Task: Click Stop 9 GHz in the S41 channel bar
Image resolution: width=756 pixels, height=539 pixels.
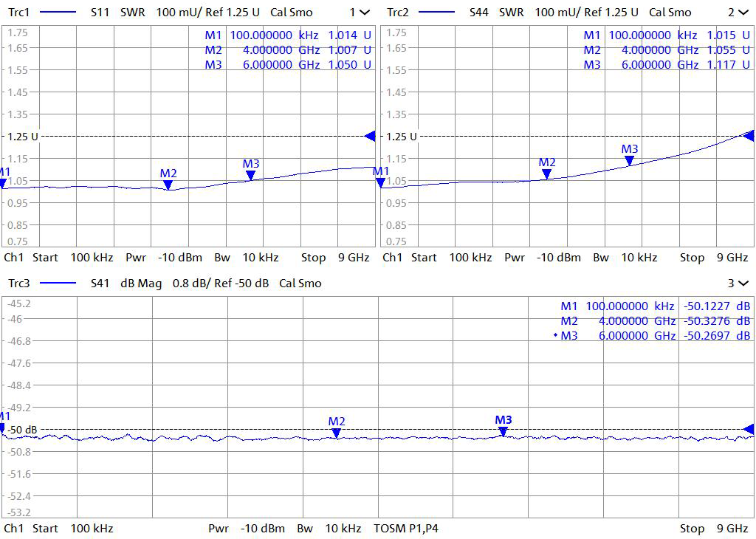Action: coord(714,529)
